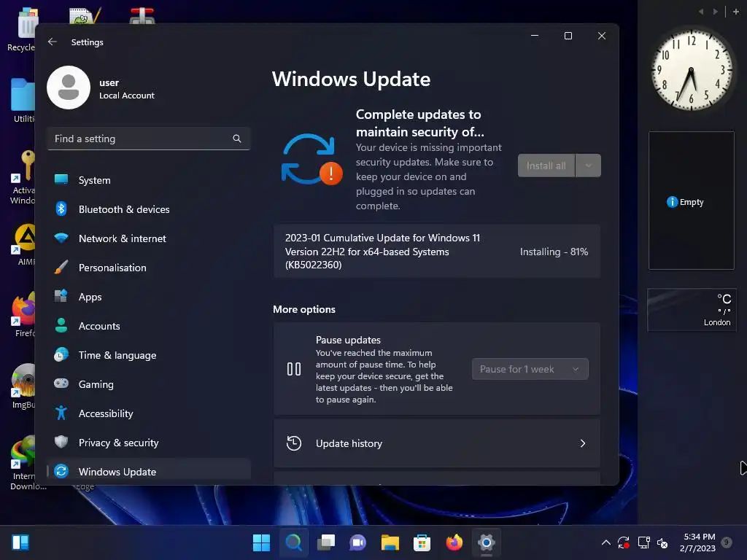This screenshot has height=560, width=747.
Task: Click the Accessibility figure icon
Action: [61, 413]
